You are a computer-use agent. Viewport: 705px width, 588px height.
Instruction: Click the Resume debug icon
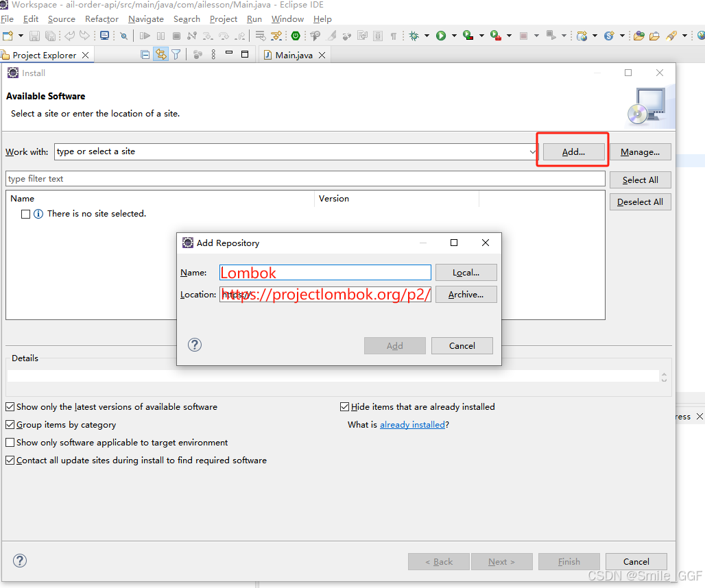point(145,36)
